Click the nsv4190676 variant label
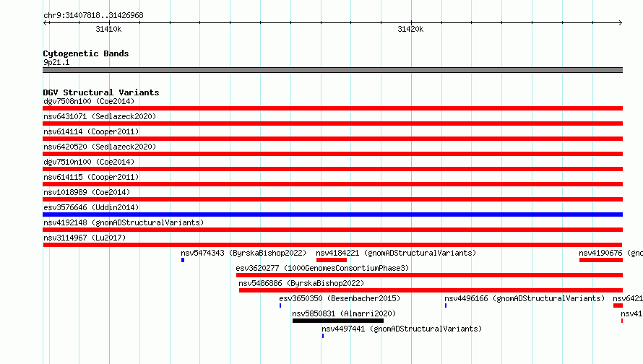 610,253
